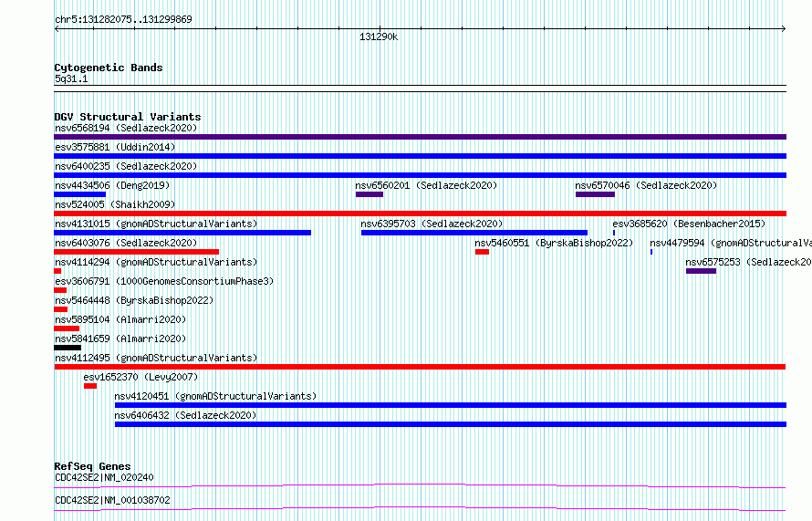
Task: Select esv3685620 (Besenbacher2015) label
Action: pyautogui.click(x=689, y=224)
